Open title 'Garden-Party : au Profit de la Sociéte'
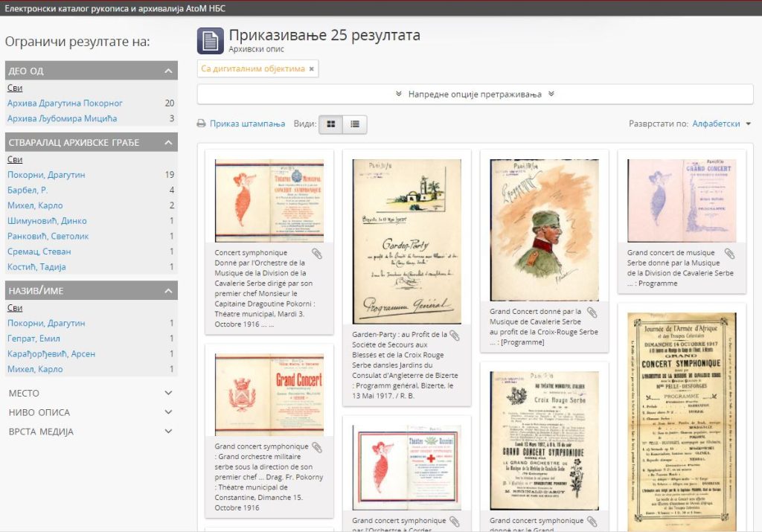 [x=405, y=365]
